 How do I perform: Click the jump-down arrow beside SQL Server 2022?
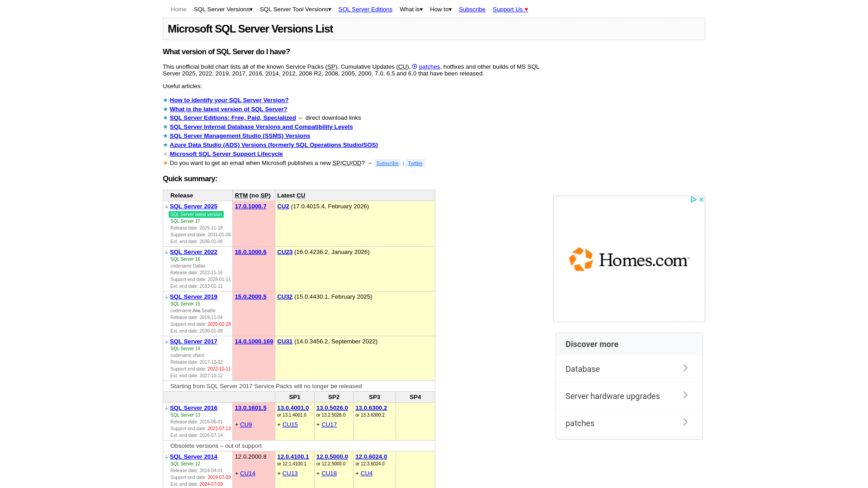(166, 252)
